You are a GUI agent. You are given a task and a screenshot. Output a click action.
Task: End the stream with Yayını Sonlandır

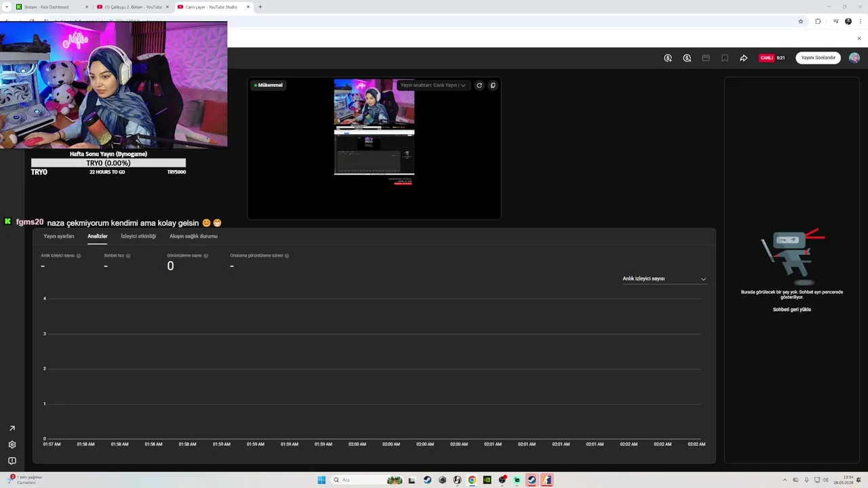tap(818, 58)
